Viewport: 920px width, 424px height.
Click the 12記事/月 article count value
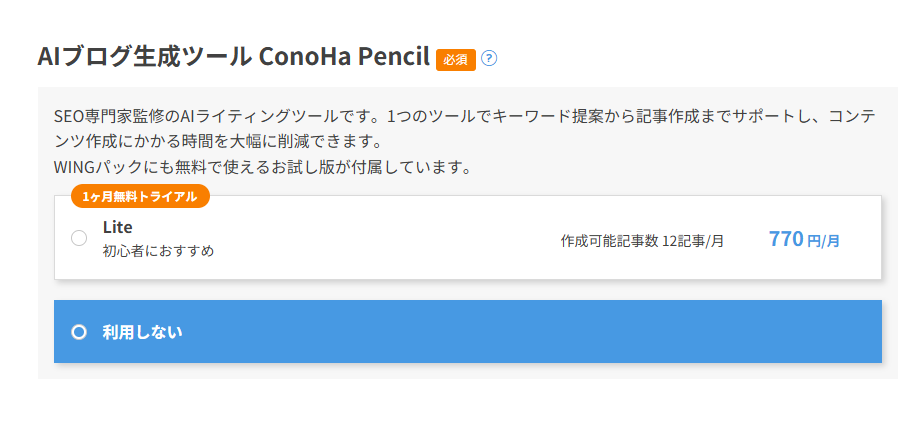pyautogui.click(x=693, y=241)
